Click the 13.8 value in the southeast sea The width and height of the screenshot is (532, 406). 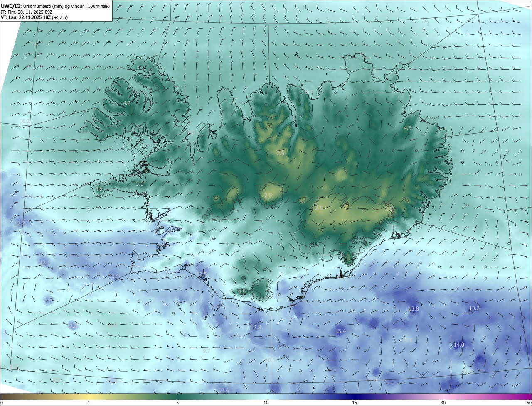(x=414, y=309)
